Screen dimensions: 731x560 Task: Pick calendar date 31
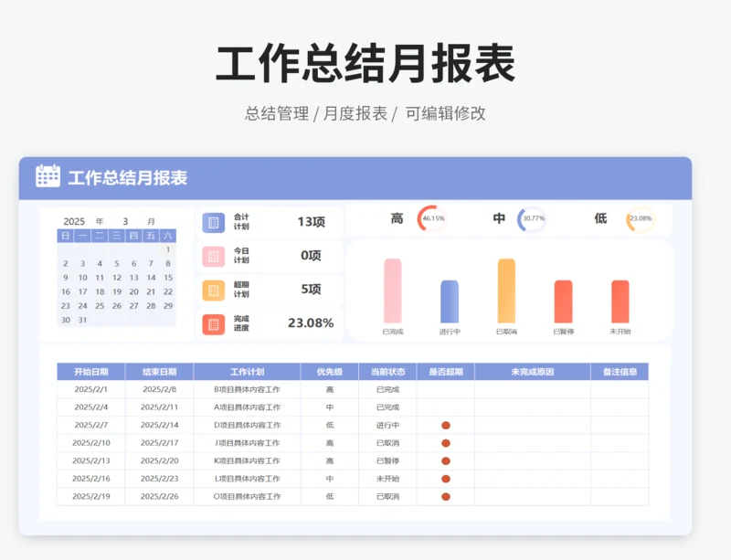tap(82, 320)
